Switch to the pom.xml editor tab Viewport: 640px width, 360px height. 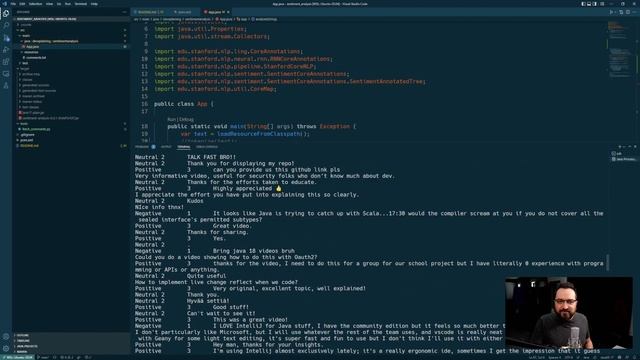click(x=183, y=12)
